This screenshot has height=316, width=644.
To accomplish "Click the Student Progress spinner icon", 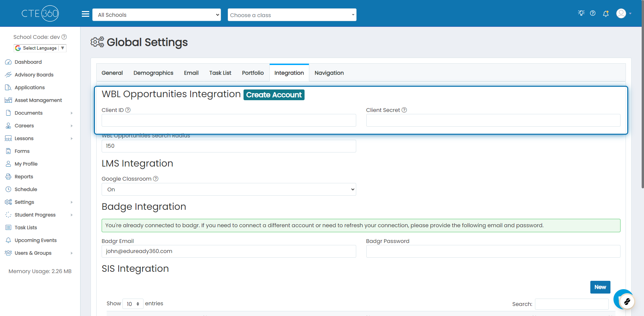I will point(8,215).
